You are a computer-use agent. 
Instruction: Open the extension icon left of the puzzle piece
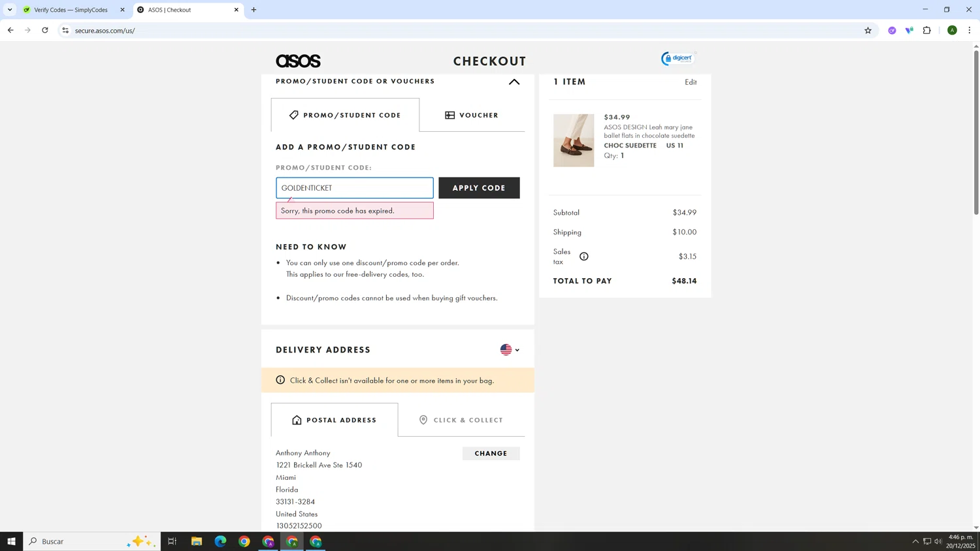pos(909,30)
